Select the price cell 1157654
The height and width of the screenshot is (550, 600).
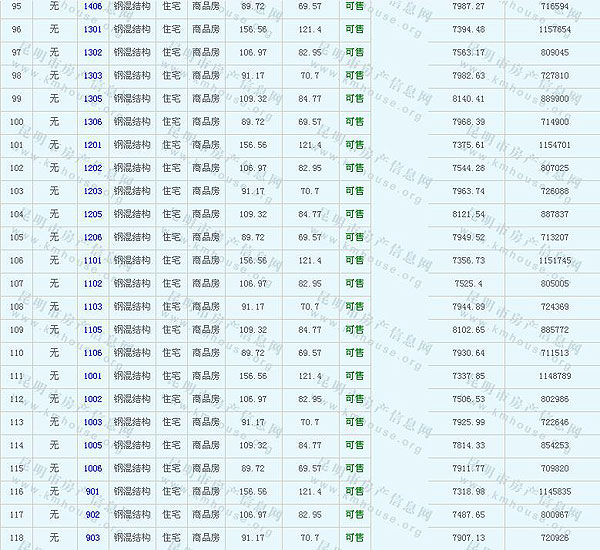[553, 29]
